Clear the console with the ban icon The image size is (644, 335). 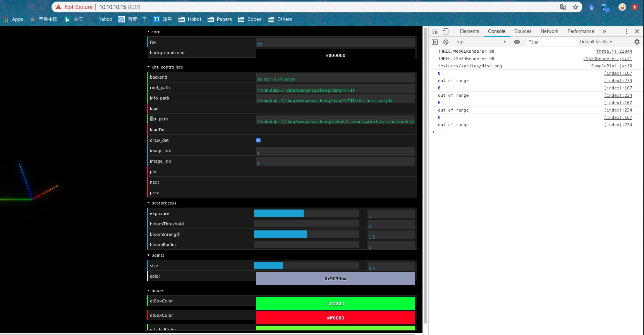[x=446, y=42]
